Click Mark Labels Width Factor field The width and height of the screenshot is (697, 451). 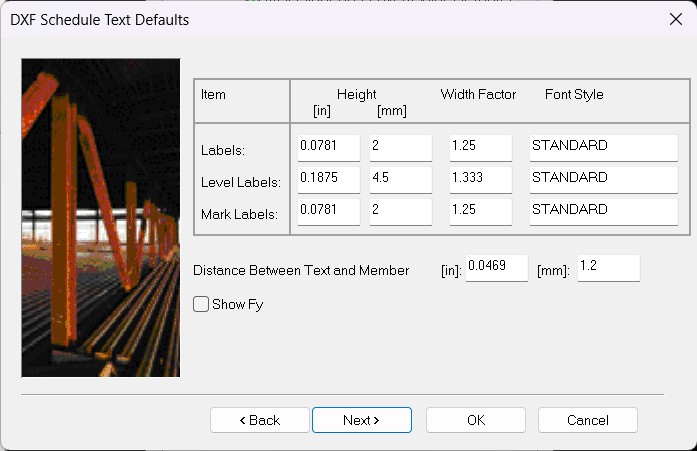point(480,211)
